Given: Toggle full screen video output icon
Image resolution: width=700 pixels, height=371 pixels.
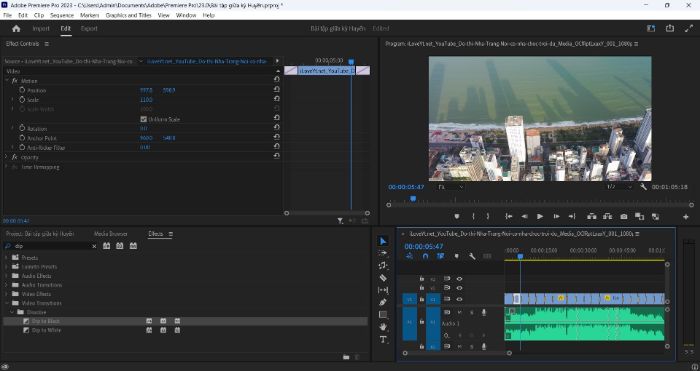Looking at the screenshot, I should point(689,28).
